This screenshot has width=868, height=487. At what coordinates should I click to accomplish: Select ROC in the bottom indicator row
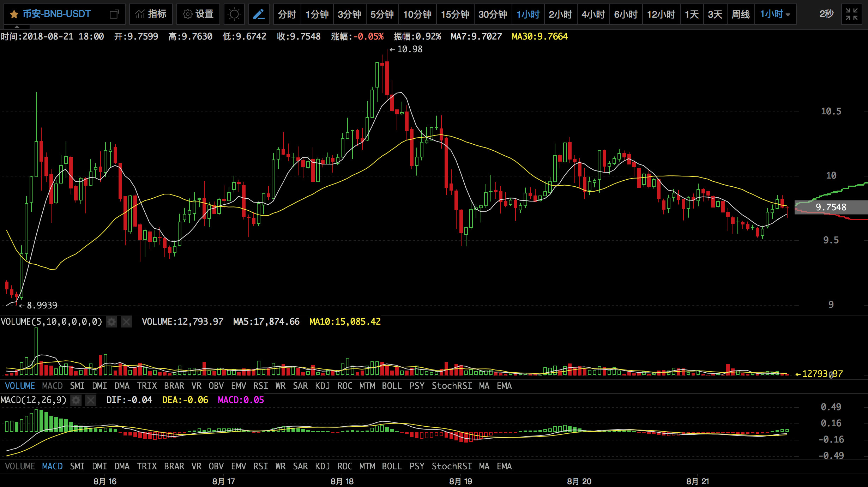(x=345, y=466)
